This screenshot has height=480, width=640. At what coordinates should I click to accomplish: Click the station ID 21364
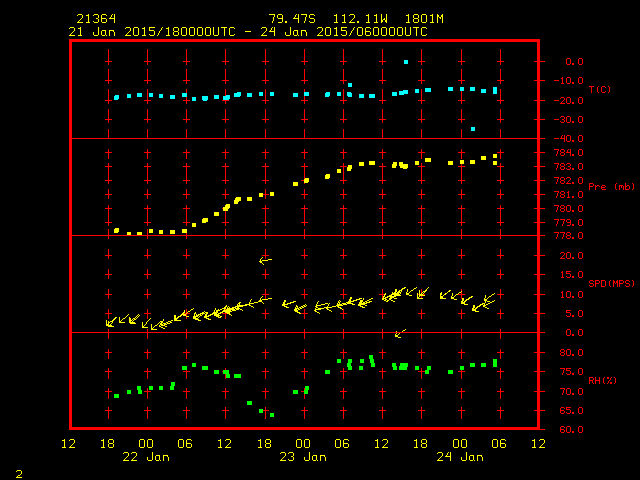coord(96,19)
